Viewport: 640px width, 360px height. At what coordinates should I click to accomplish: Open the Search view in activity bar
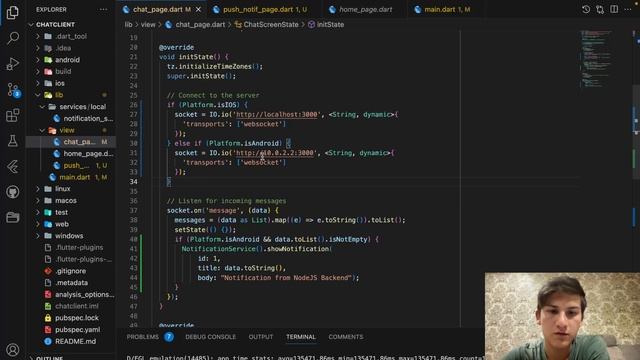[13, 38]
